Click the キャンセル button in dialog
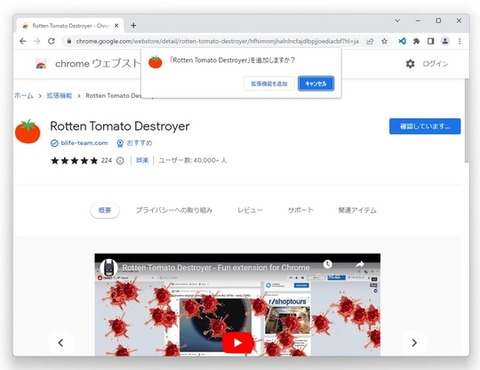 pyautogui.click(x=316, y=84)
